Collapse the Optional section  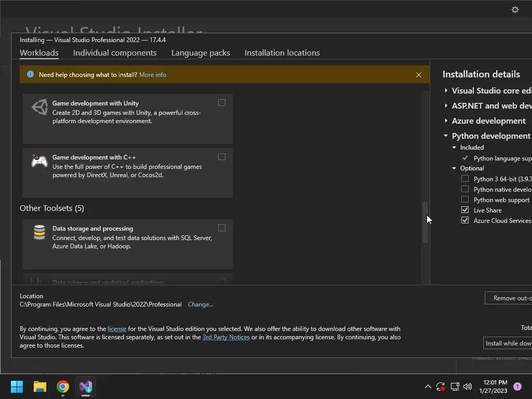click(x=454, y=168)
